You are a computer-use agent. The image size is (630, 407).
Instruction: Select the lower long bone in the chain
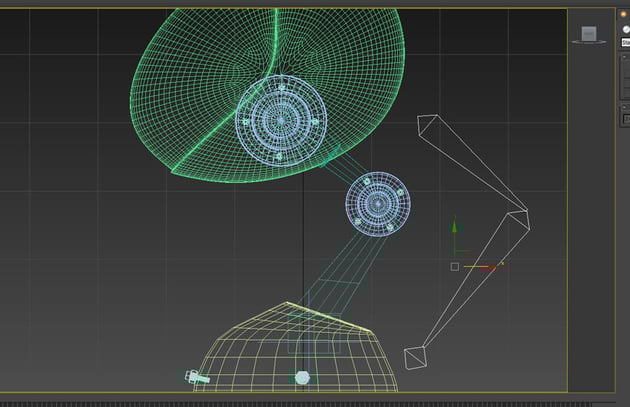[x=478, y=279]
